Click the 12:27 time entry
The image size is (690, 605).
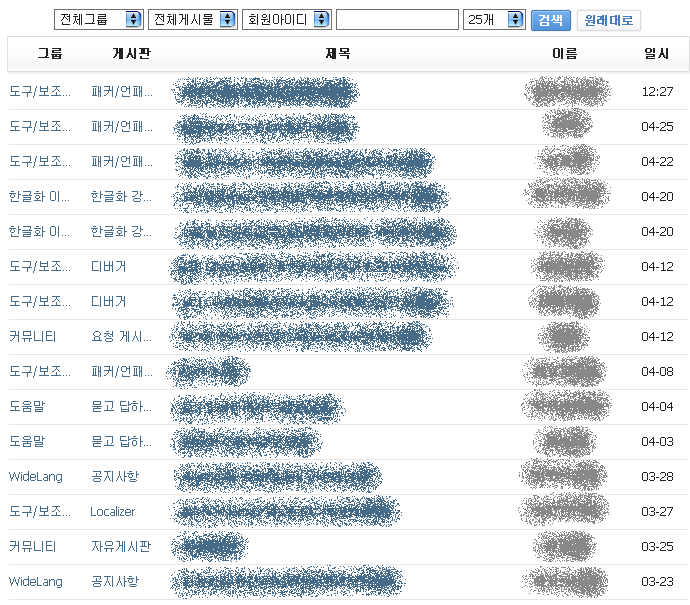[657, 92]
